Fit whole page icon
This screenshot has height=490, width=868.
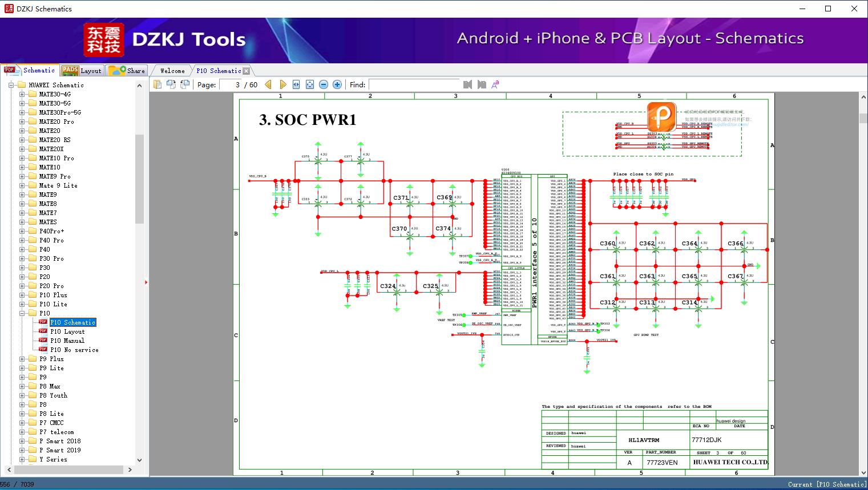click(x=309, y=84)
